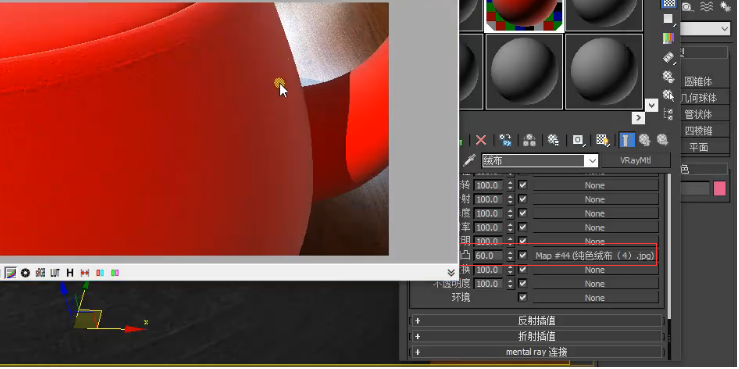Click the red-cyan stereo icon
The height and width of the screenshot is (369, 739).
100,272
